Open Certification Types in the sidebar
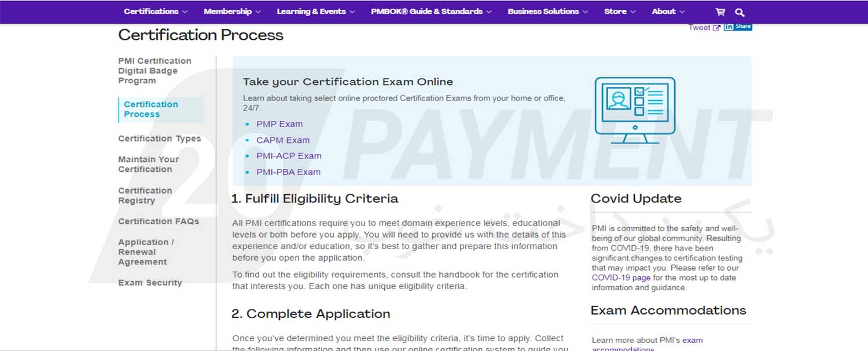This screenshot has height=351, width=868. pyautogui.click(x=160, y=139)
